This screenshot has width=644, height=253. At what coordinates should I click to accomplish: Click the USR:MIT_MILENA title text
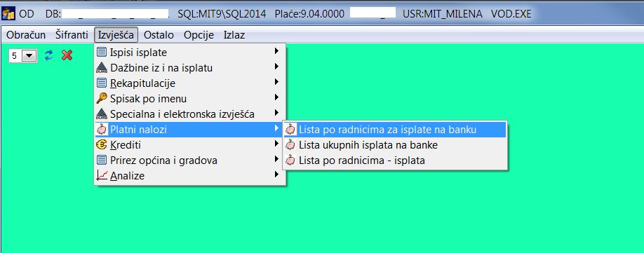(x=443, y=14)
